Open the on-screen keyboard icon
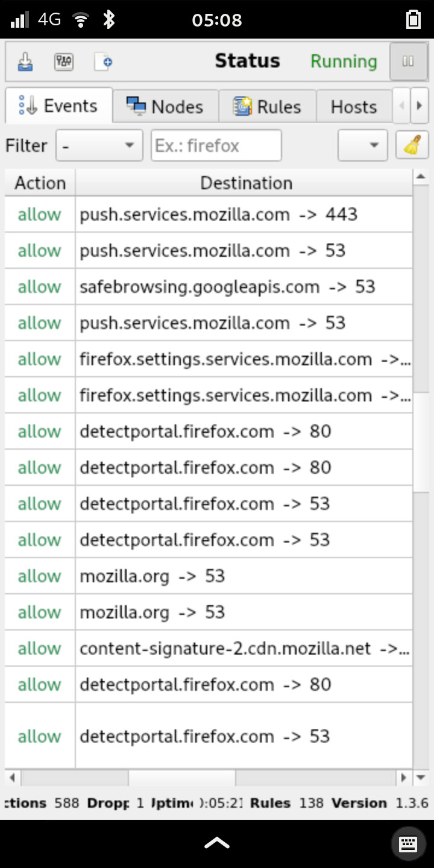The width and height of the screenshot is (434, 868). (408, 843)
